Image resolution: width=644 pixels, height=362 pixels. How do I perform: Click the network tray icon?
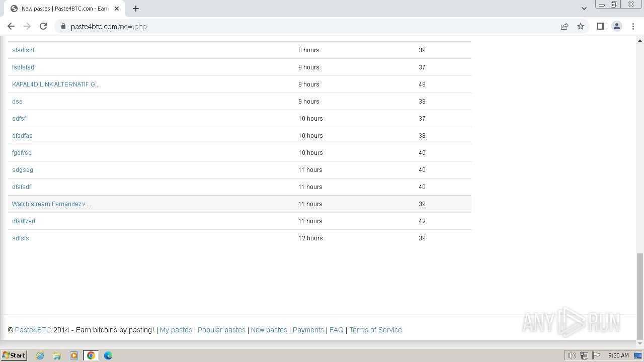coord(584,355)
